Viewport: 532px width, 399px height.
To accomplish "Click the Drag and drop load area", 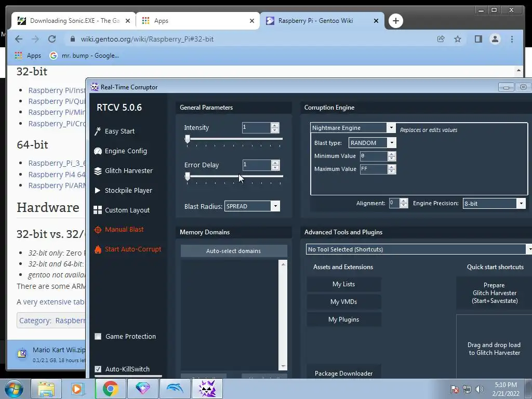I will (x=494, y=346).
